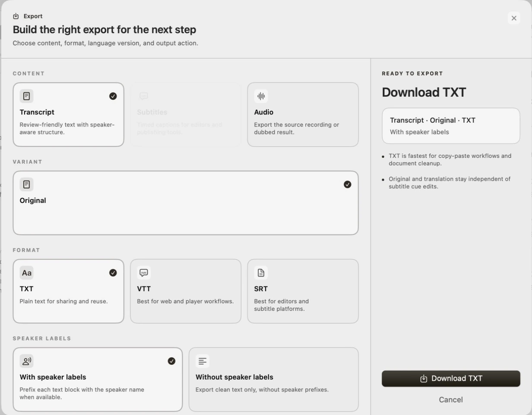
Task: Click the Transcript document icon
Action: 26,96
